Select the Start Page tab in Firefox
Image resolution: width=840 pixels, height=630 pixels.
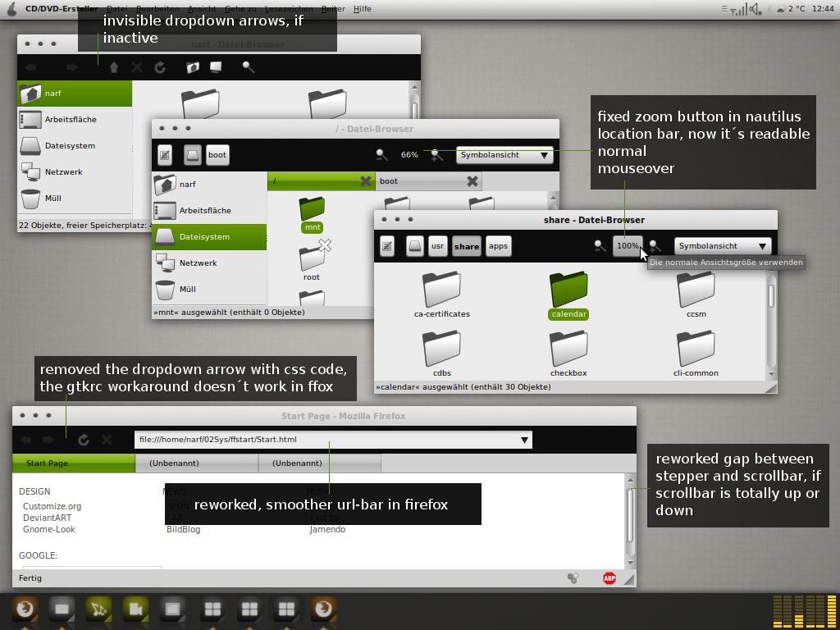click(x=74, y=463)
